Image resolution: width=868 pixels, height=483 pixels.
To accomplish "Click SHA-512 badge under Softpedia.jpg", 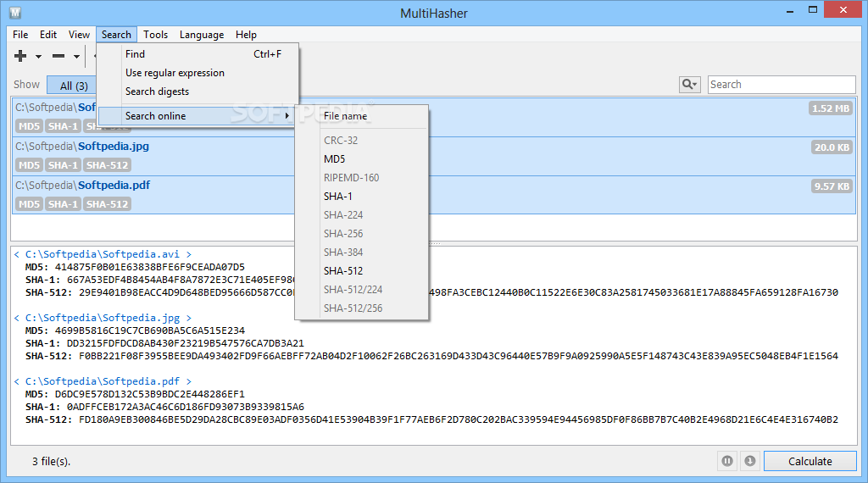I will (x=107, y=165).
